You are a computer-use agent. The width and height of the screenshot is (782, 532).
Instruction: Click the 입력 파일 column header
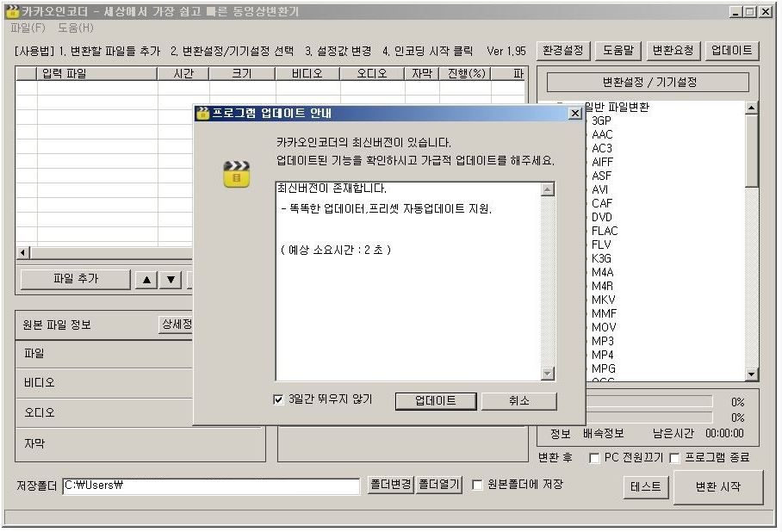pyautogui.click(x=97, y=74)
